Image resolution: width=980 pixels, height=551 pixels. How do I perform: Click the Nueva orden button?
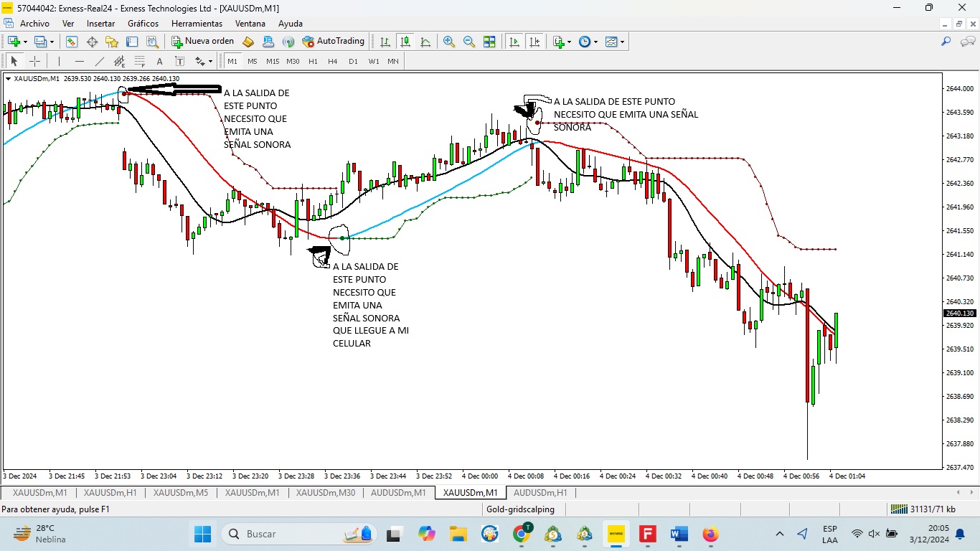[203, 42]
